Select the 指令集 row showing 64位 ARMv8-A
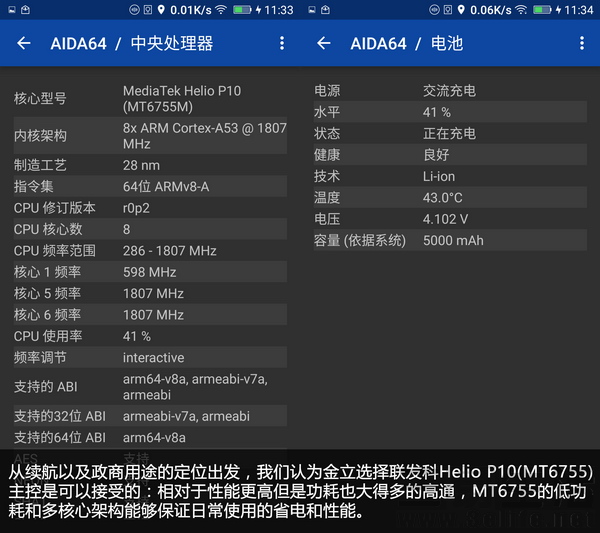The height and width of the screenshot is (533, 600). 150,186
